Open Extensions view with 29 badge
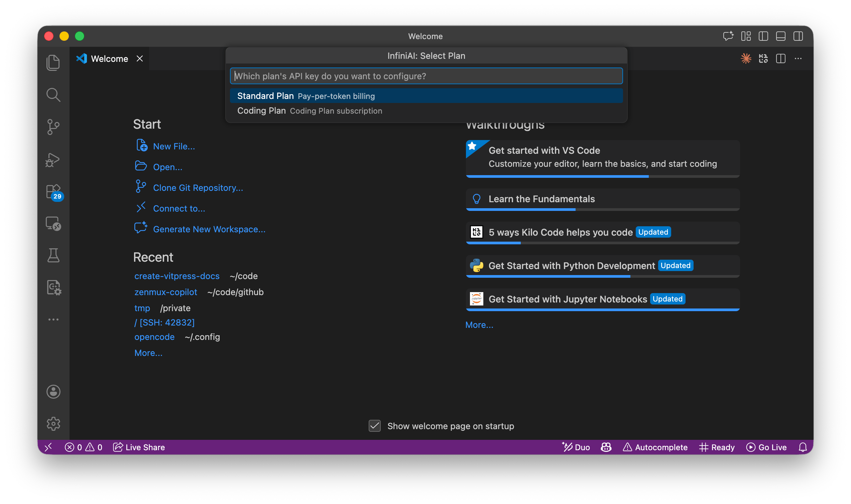Viewport: 851px width, 504px height. point(53,192)
